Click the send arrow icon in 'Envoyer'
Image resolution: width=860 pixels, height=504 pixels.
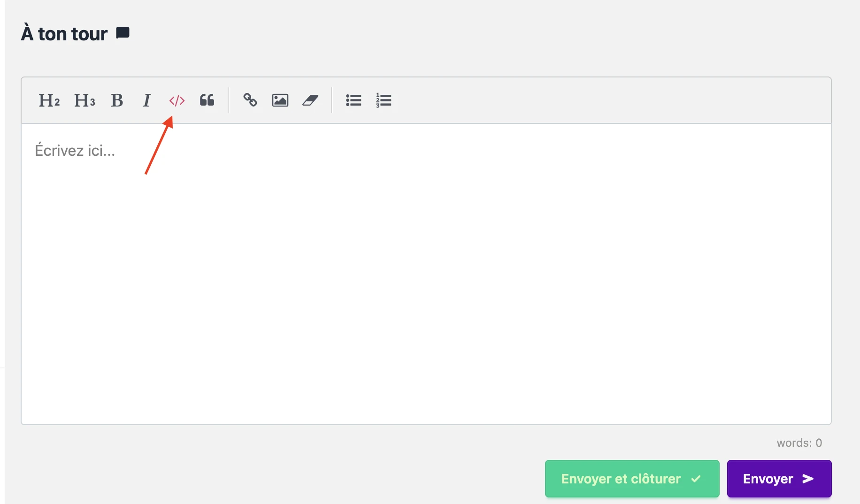click(x=808, y=479)
